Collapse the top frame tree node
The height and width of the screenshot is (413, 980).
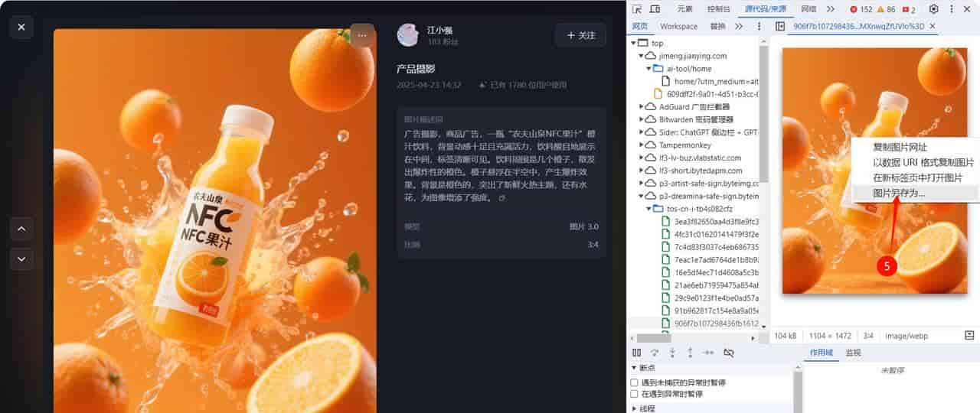tap(634, 43)
